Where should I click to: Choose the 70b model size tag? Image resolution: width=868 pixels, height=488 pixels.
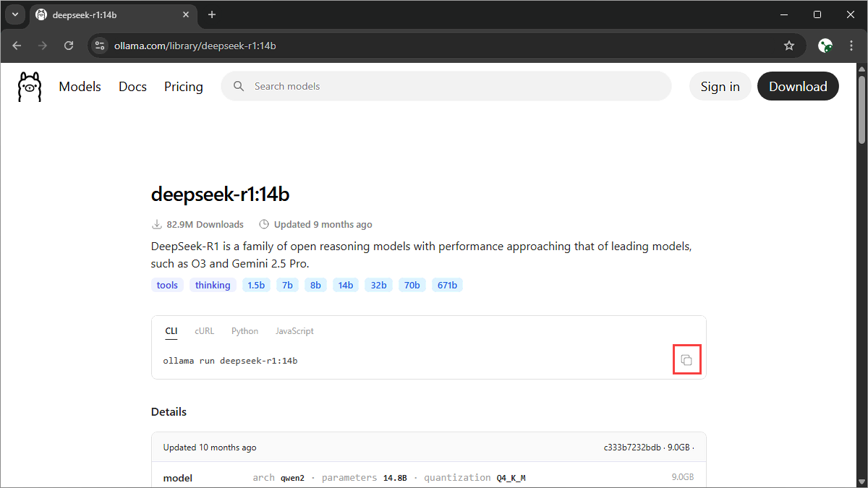pos(412,285)
